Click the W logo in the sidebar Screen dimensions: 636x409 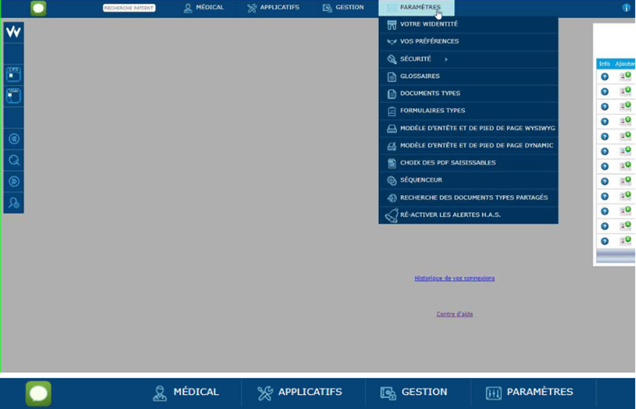[14, 32]
